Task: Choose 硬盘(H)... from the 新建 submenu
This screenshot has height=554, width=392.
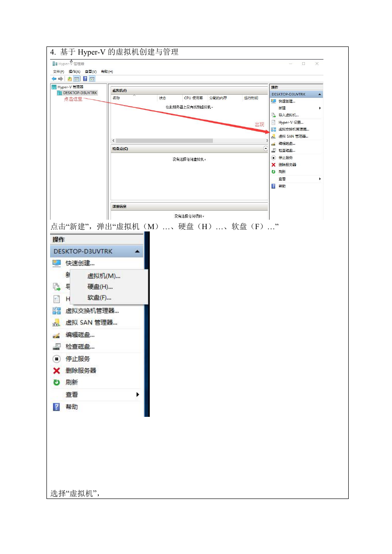Action: pyautogui.click(x=100, y=286)
